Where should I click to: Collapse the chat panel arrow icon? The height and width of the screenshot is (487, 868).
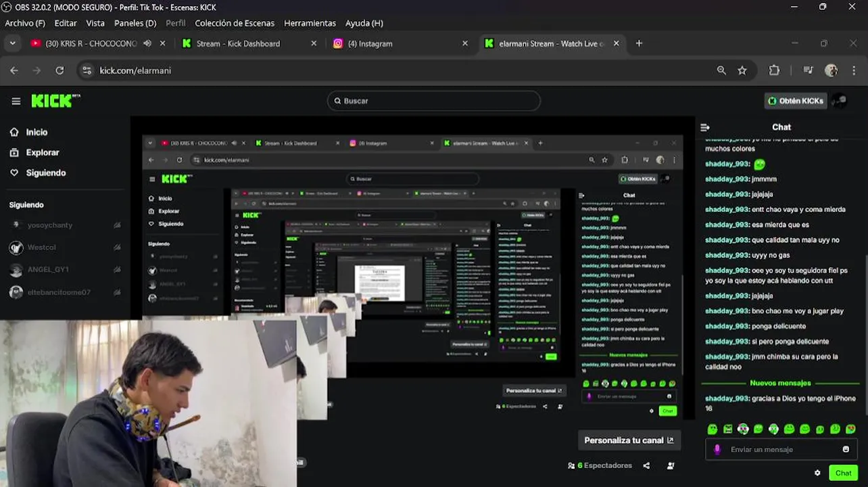coord(705,127)
